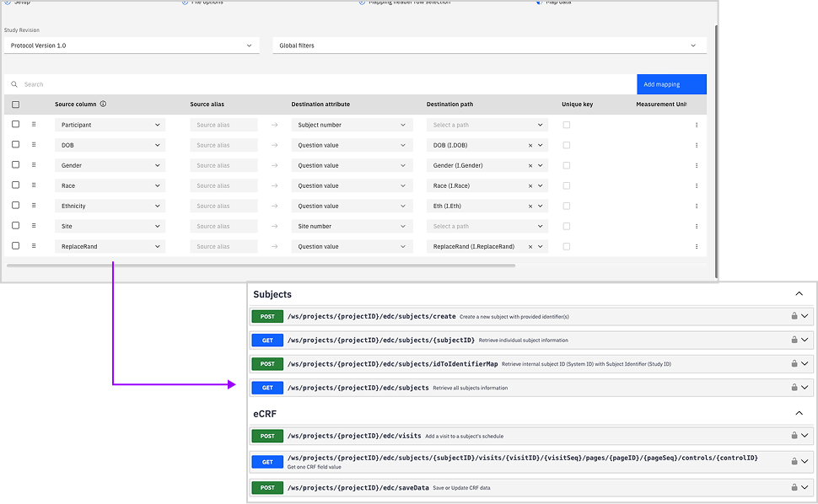
Task: Open the Protocol Version 1.0 dropdown
Action: click(131, 46)
